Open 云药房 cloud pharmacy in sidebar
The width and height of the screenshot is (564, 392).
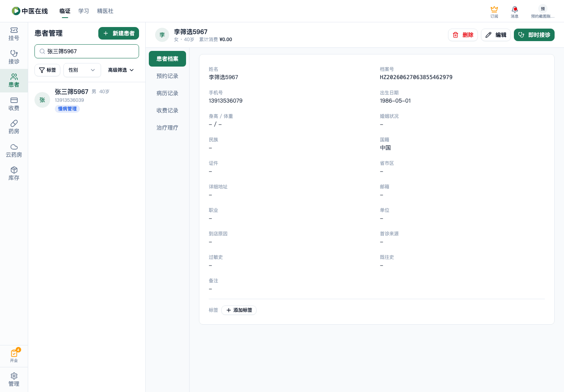click(14, 151)
